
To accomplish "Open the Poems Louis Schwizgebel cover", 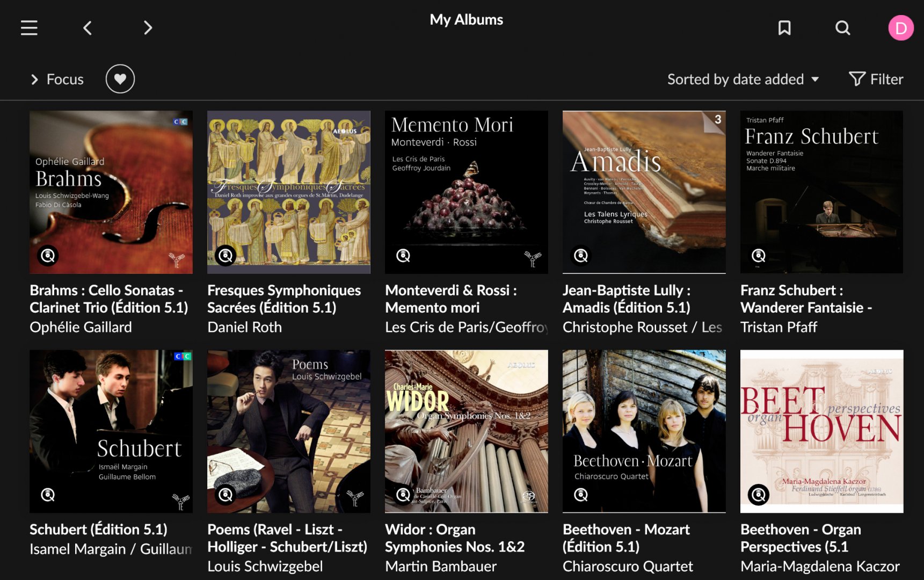I will [289, 431].
